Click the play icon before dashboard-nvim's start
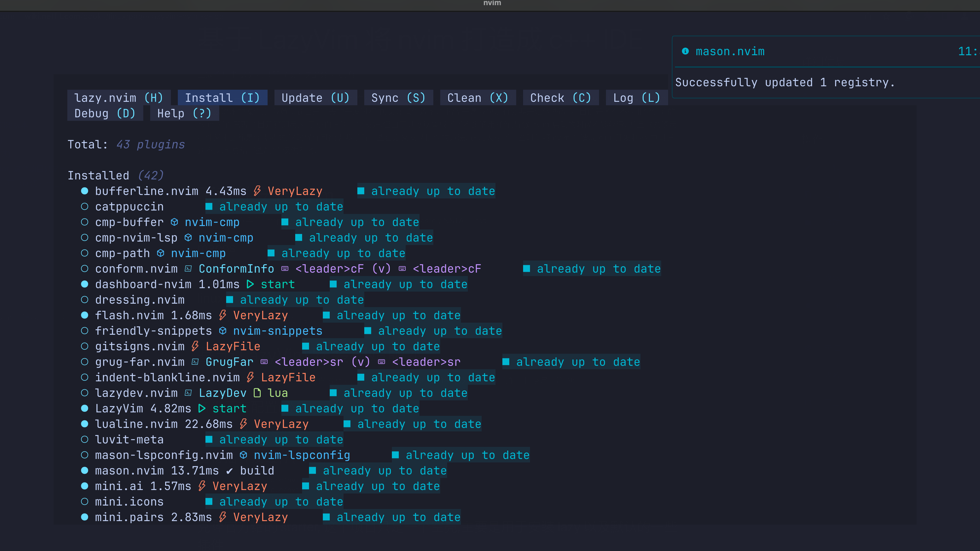The image size is (980, 551). pos(250,284)
